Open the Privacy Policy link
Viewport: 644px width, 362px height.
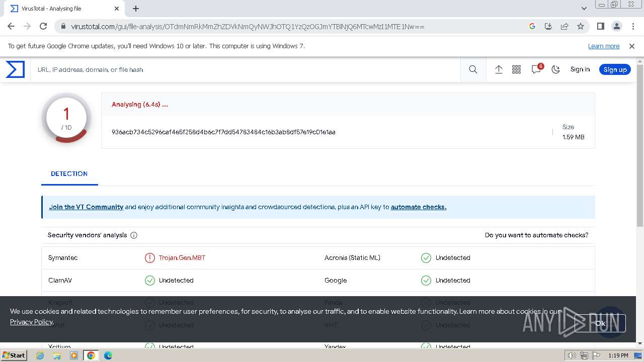click(31, 322)
